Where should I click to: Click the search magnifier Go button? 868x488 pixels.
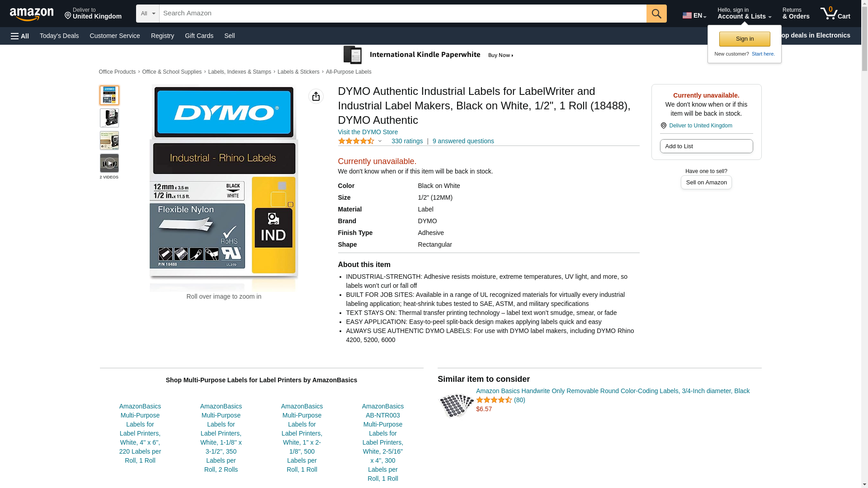(656, 14)
